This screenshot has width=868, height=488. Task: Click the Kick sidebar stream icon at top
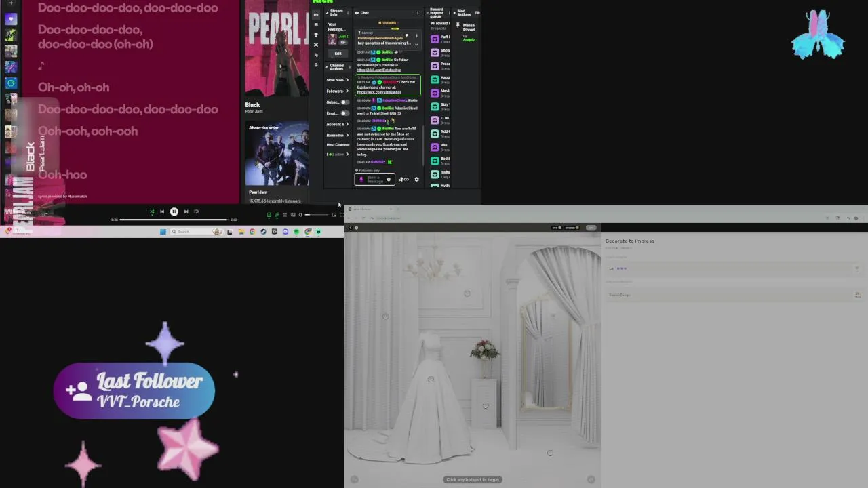pyautogui.click(x=316, y=14)
